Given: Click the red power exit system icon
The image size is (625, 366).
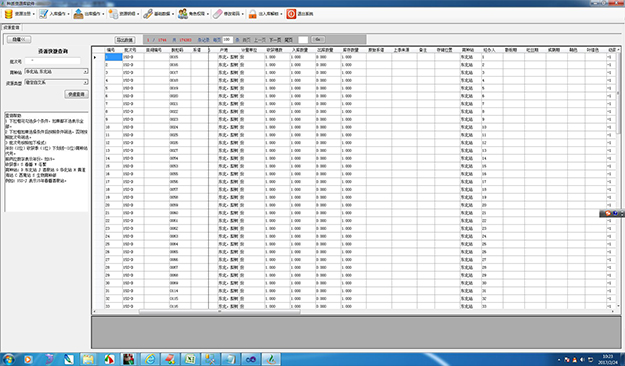Looking at the screenshot, I should click(291, 14).
